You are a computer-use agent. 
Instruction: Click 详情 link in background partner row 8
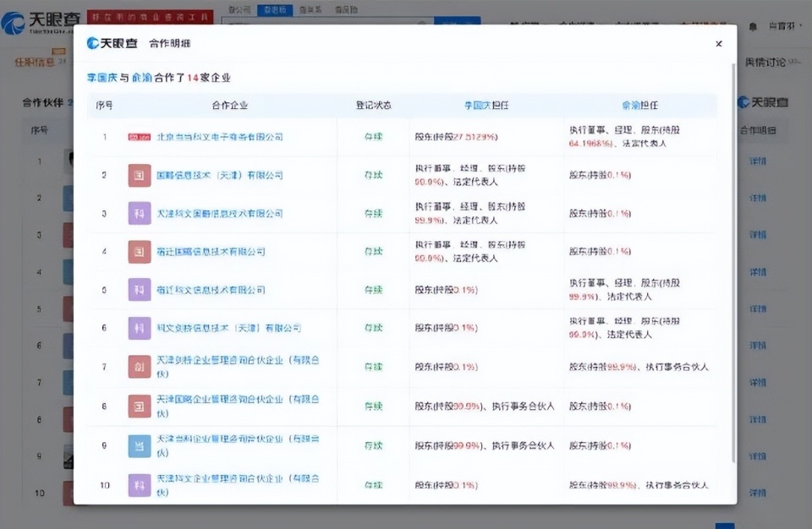click(758, 420)
